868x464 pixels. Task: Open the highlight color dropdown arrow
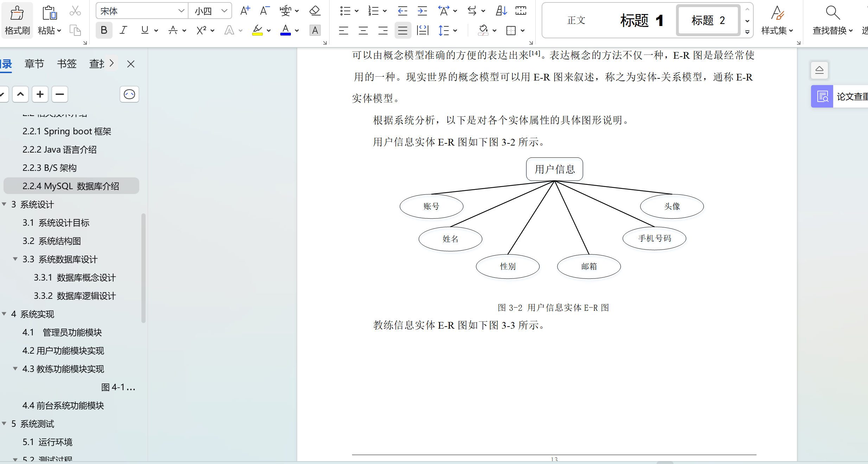click(x=269, y=31)
